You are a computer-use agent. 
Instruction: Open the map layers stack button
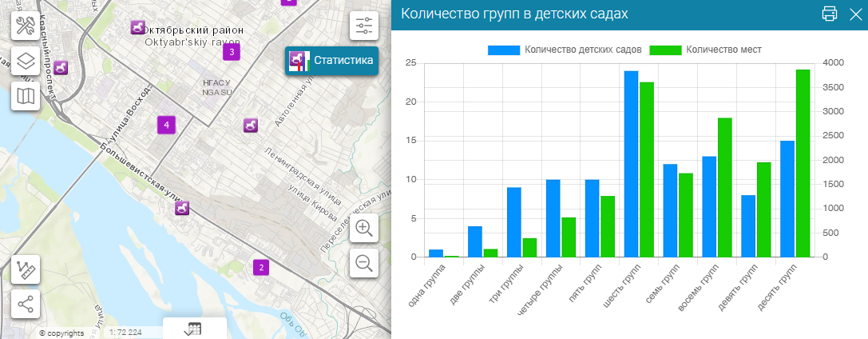pos(26,61)
